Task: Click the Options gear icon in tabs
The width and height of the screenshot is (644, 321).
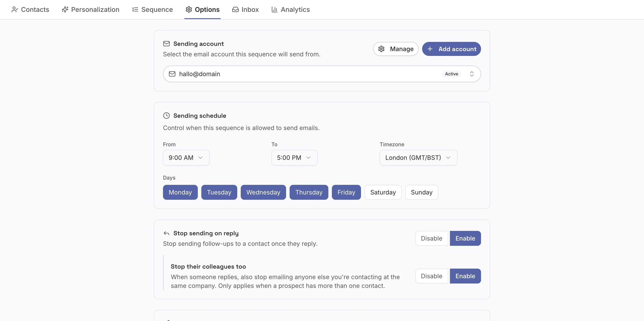Action: pyautogui.click(x=189, y=9)
